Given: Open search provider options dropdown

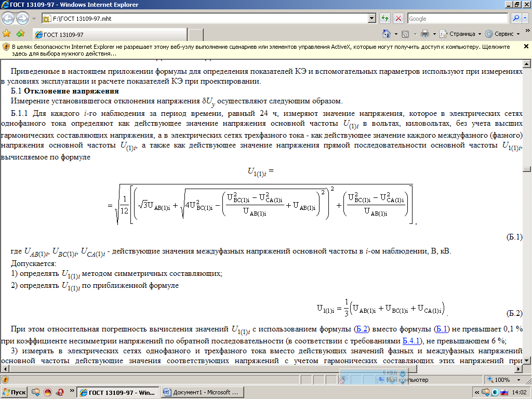Looking at the screenshot, I should [525, 18].
